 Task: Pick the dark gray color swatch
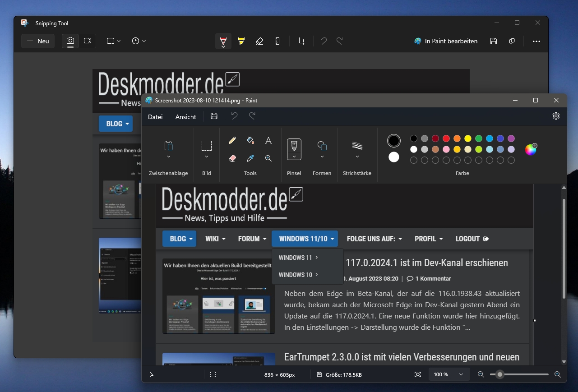(x=425, y=138)
